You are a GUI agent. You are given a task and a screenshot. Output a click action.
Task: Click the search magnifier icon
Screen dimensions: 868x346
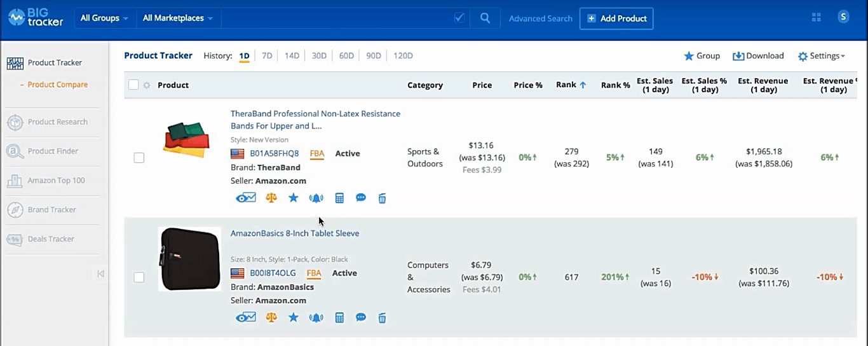click(485, 18)
